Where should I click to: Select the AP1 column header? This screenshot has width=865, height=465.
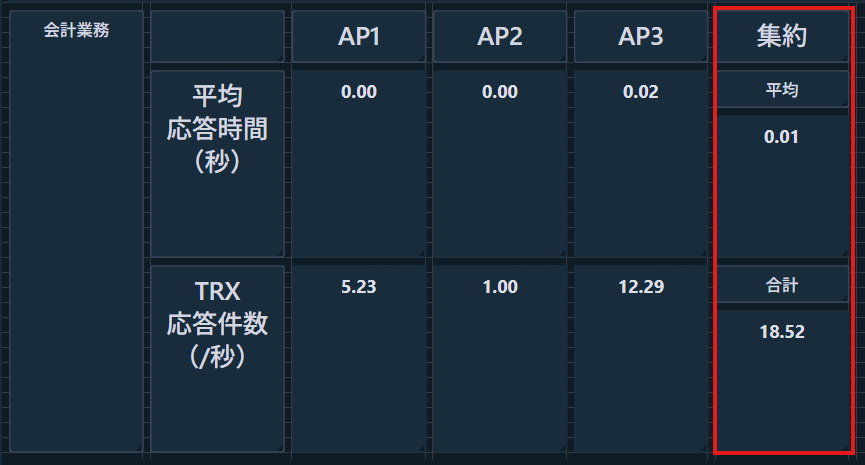pos(358,37)
